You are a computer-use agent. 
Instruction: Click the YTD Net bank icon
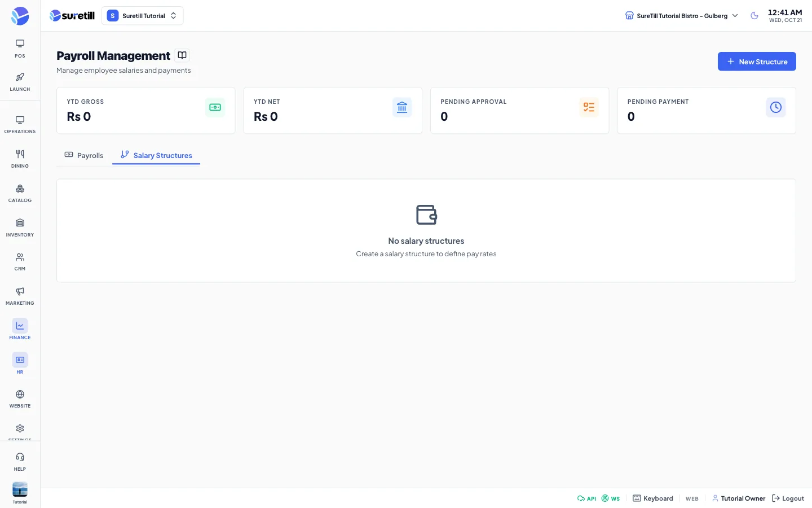[x=402, y=107]
